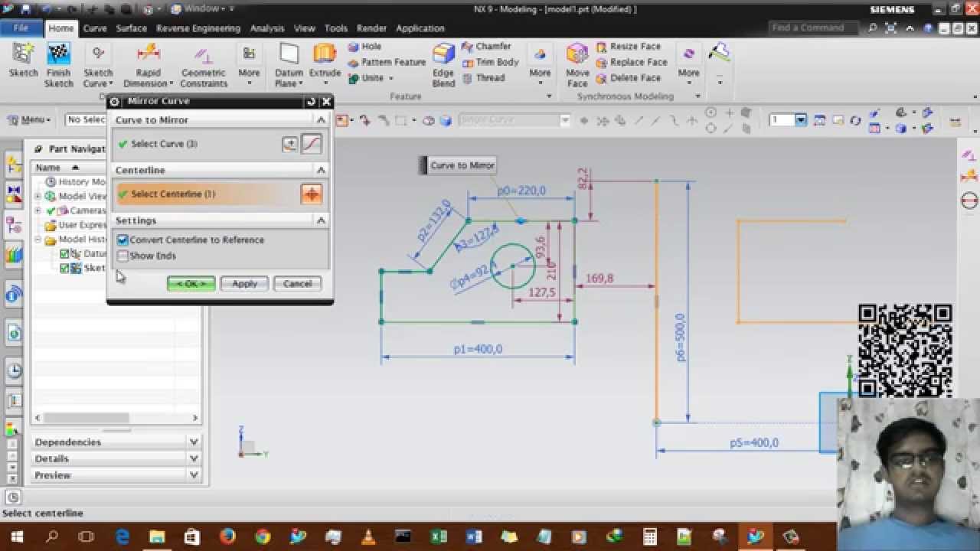
Task: Open the Assembly Navigator sidebar icon
Action: coord(14,165)
